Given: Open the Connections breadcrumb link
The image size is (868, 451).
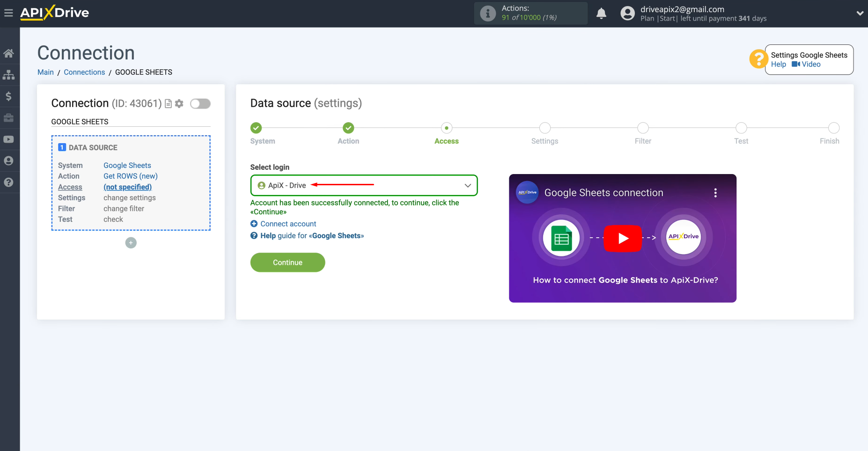Looking at the screenshot, I should (84, 72).
